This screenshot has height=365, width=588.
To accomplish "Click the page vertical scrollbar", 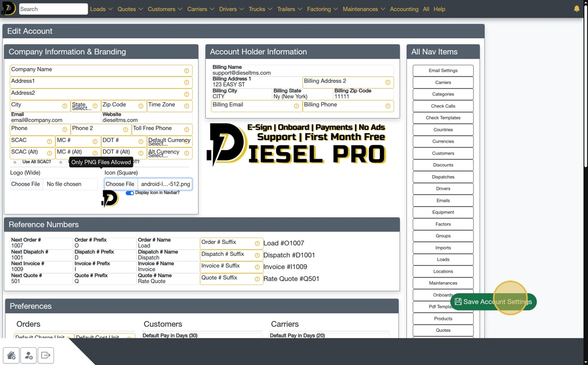I will (585, 86).
